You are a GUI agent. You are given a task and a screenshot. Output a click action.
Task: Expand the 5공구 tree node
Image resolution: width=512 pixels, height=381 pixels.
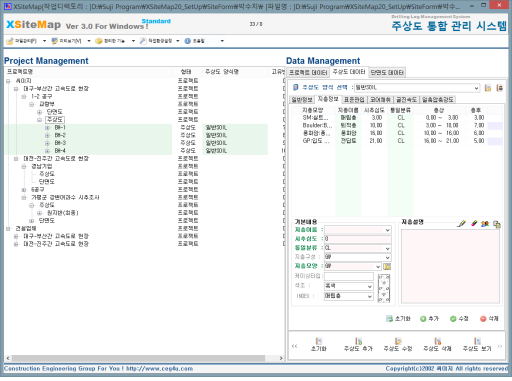point(24,190)
